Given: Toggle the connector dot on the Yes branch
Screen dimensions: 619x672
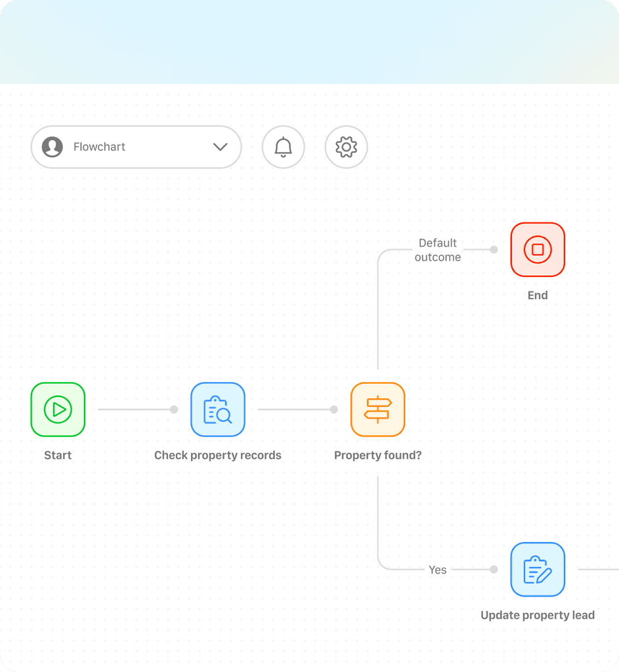Looking at the screenshot, I should click(493, 570).
